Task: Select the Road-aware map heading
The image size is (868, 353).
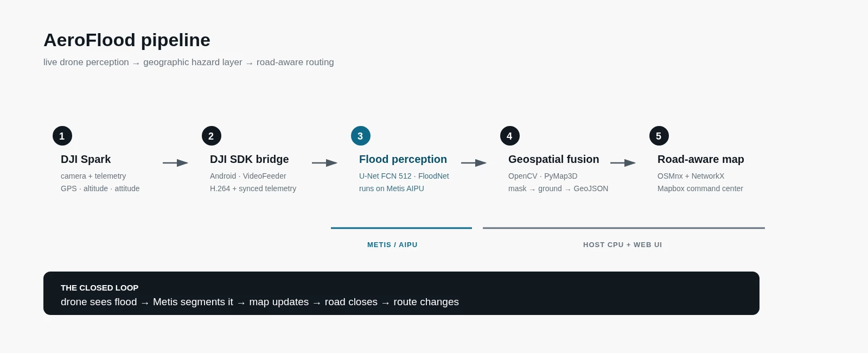Action: pos(701,159)
